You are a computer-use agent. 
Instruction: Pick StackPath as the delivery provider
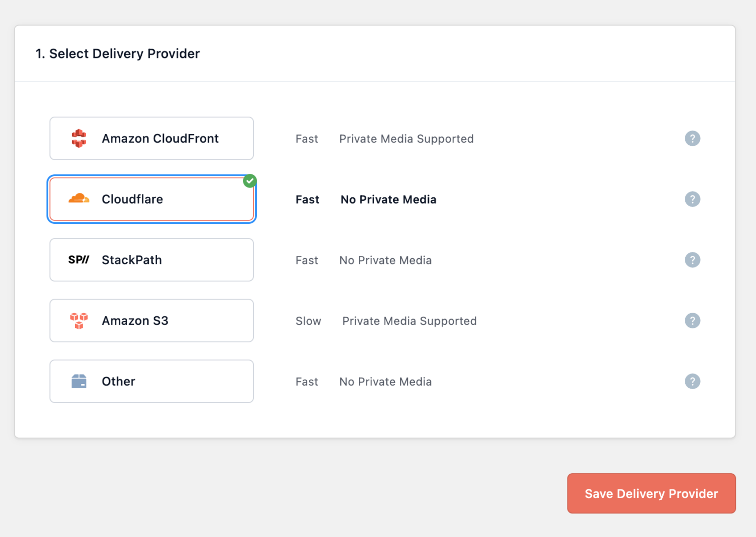pos(152,260)
